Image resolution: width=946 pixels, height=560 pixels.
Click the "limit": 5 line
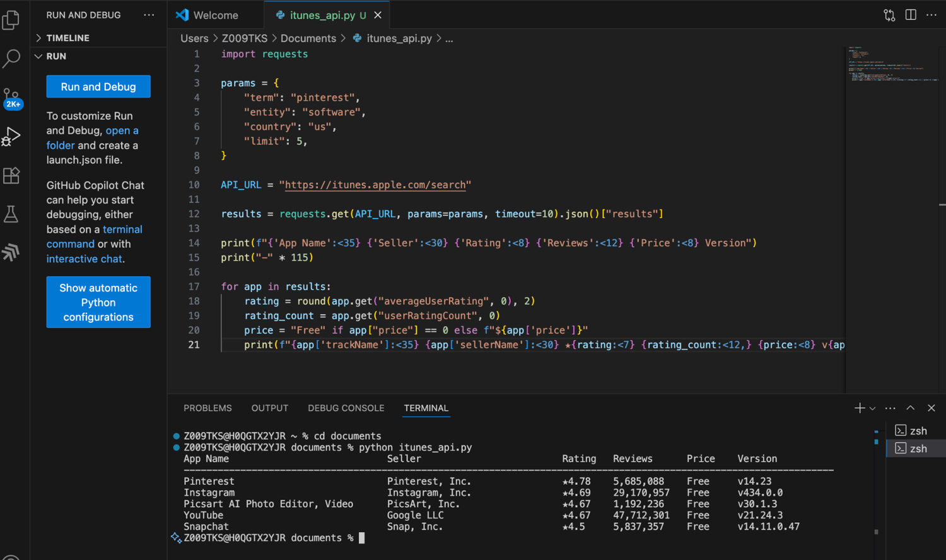click(x=276, y=141)
